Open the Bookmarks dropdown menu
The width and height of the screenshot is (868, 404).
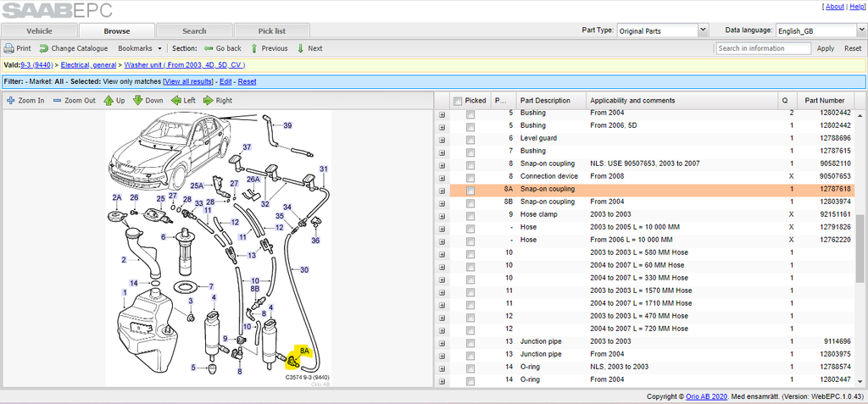click(140, 49)
